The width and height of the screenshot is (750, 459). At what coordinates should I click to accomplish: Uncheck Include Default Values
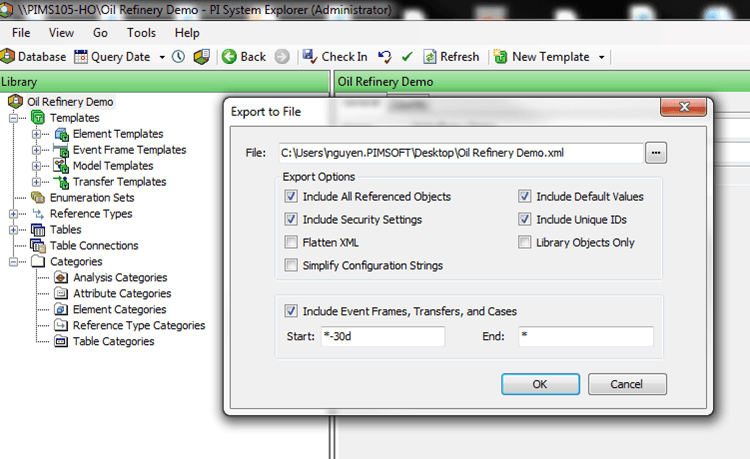525,196
